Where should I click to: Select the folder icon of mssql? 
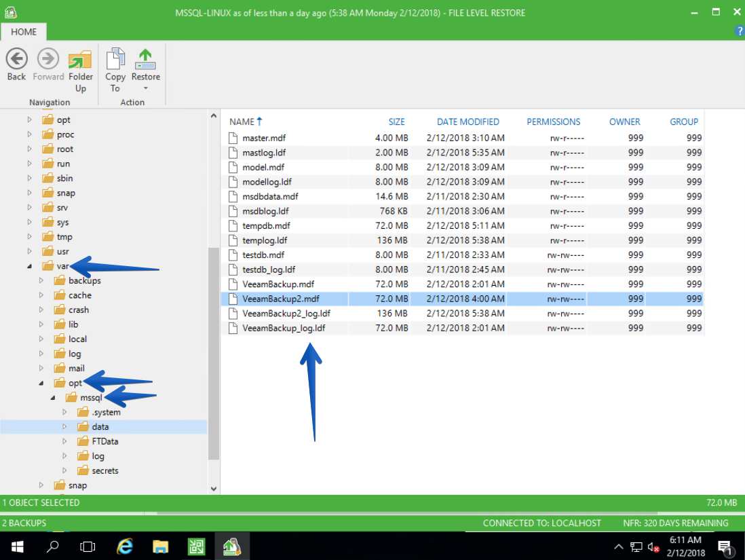pos(71,397)
